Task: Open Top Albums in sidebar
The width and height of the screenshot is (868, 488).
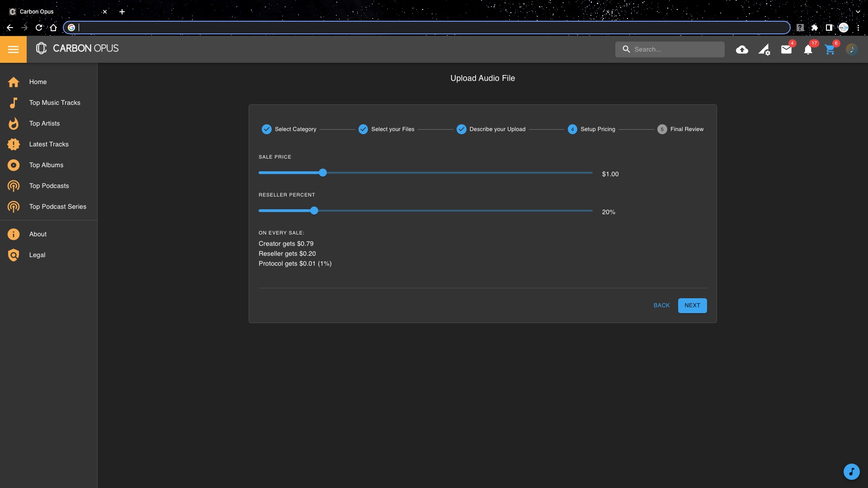Action: pos(46,165)
